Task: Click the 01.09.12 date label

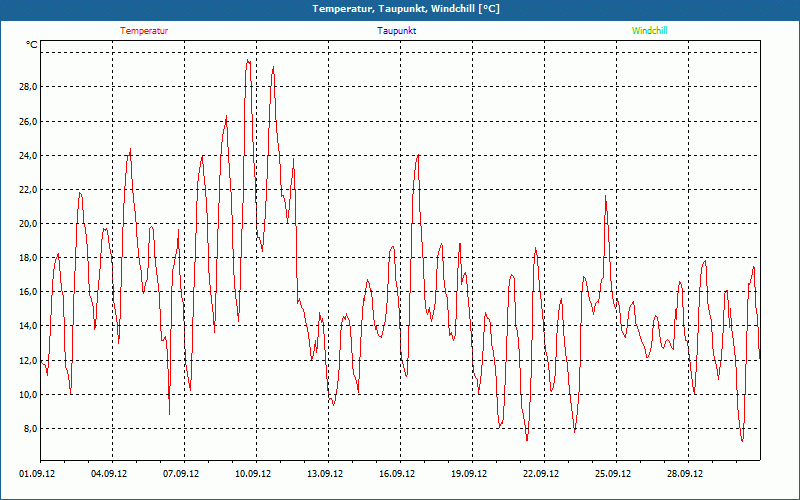Action: point(37,474)
